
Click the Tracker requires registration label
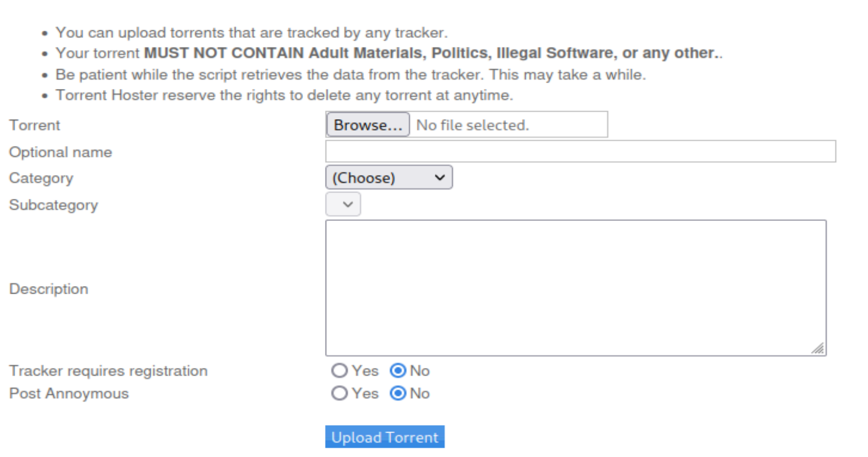pyautogui.click(x=108, y=371)
